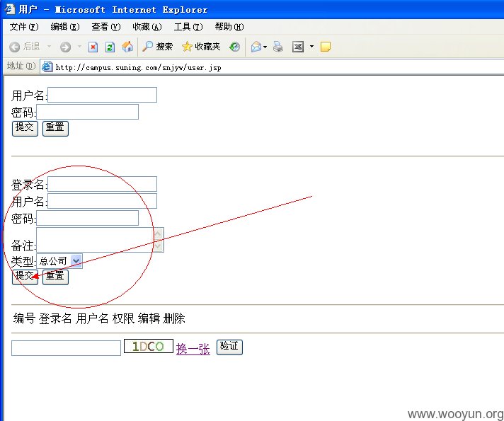Click the 登录名 column header text

click(x=55, y=318)
